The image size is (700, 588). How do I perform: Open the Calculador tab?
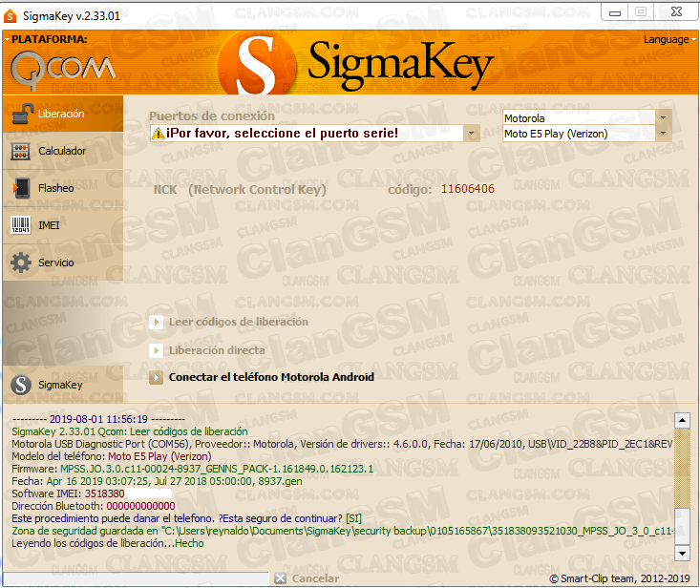point(62,151)
